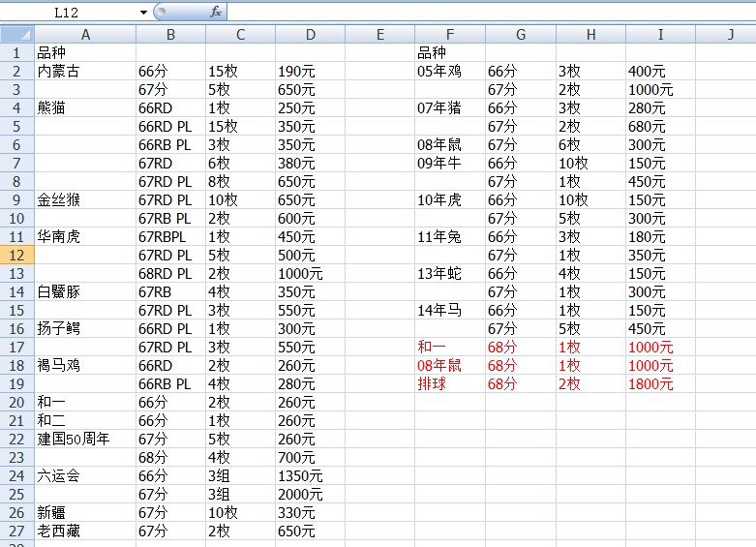The width and height of the screenshot is (756, 547).
Task: Select row 27 header
Action: pyautogui.click(x=16, y=531)
